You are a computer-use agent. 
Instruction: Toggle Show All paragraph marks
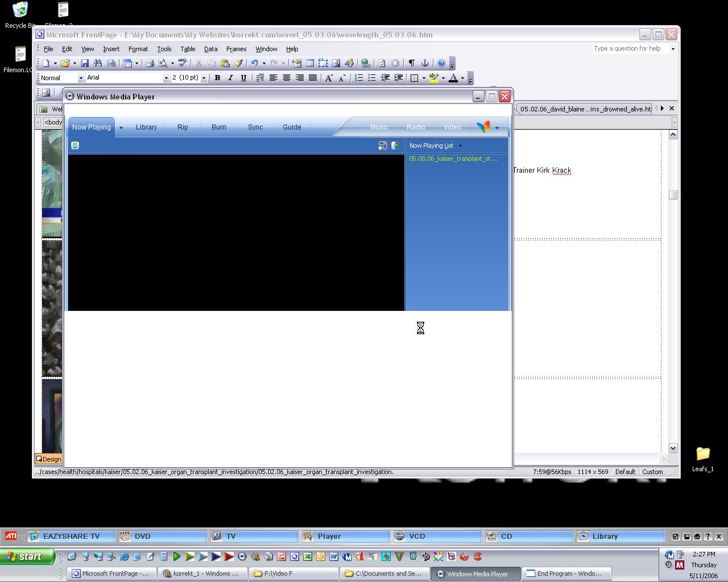point(411,63)
